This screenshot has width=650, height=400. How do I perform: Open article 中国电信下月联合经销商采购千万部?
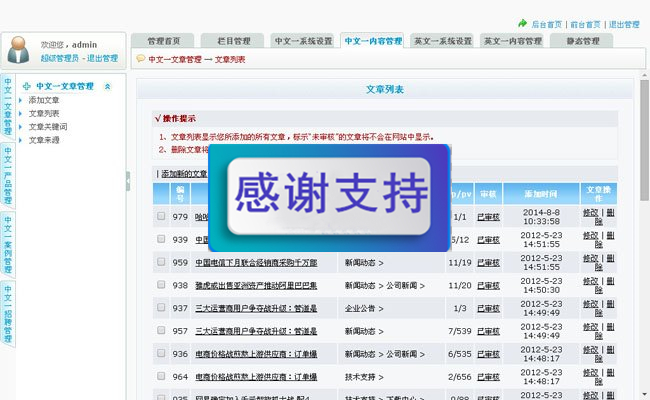[256, 262]
